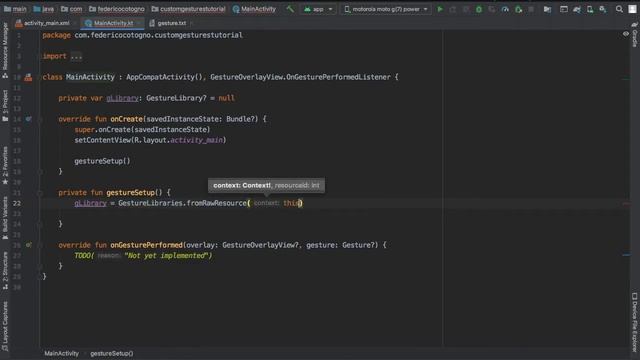Open Search Everywhere magnifier icon
640x360 pixels.
[619, 9]
